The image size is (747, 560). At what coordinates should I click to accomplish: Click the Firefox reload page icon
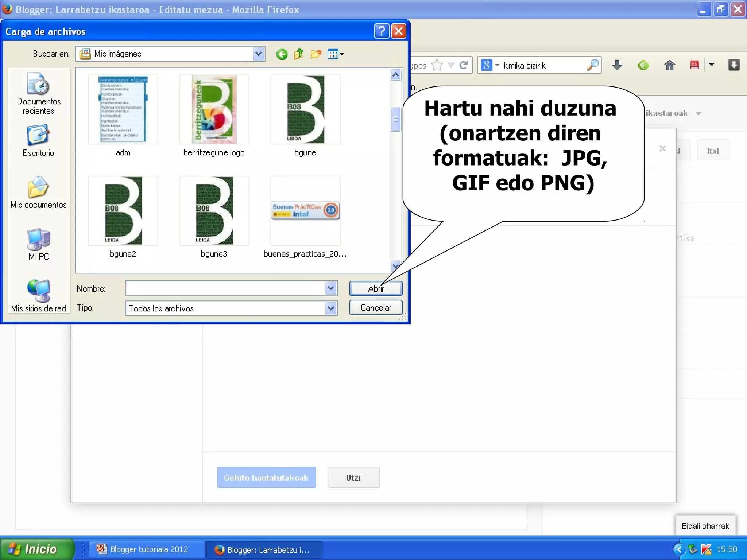[x=464, y=65]
